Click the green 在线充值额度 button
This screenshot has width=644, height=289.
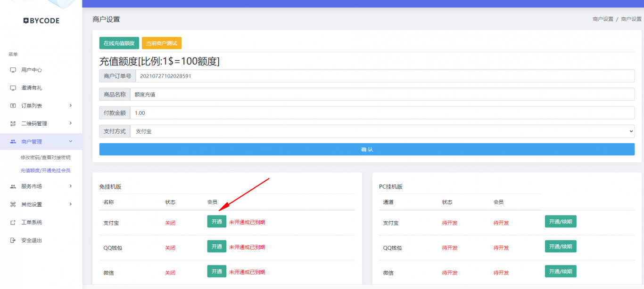pos(119,43)
